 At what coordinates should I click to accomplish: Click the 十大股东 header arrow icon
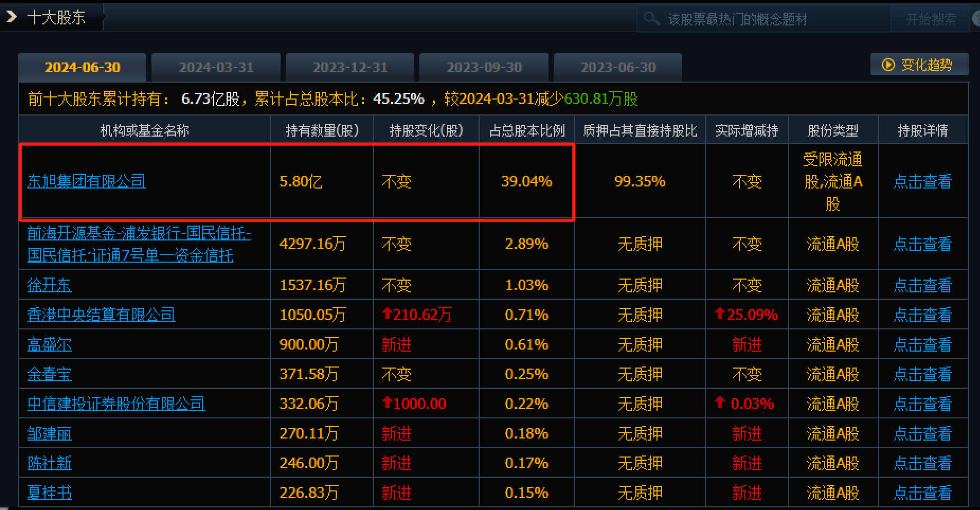pos(11,17)
